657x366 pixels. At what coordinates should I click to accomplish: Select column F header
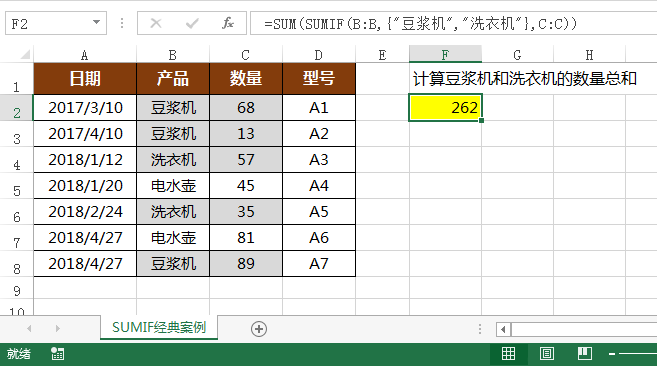click(445, 55)
